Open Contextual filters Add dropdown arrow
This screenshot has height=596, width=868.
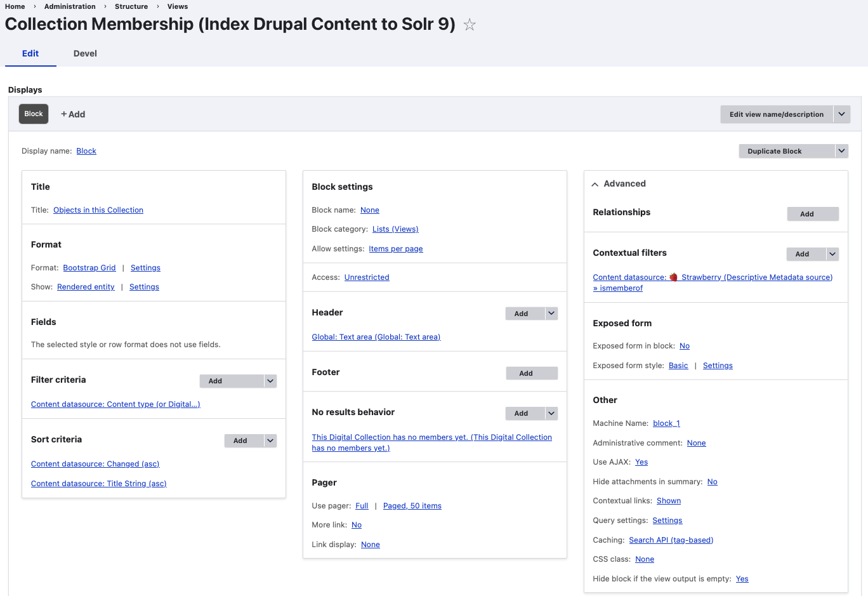832,254
